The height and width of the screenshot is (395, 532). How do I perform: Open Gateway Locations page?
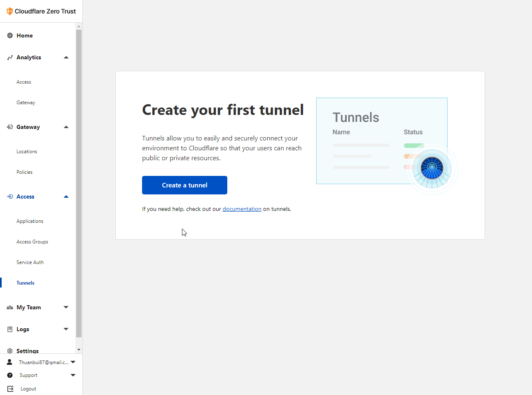[27, 152]
